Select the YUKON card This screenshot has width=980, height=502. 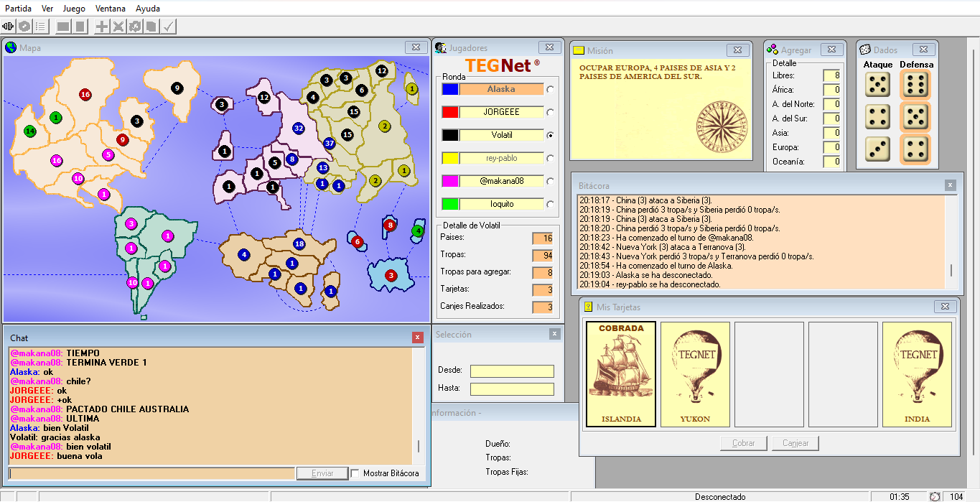pos(695,374)
